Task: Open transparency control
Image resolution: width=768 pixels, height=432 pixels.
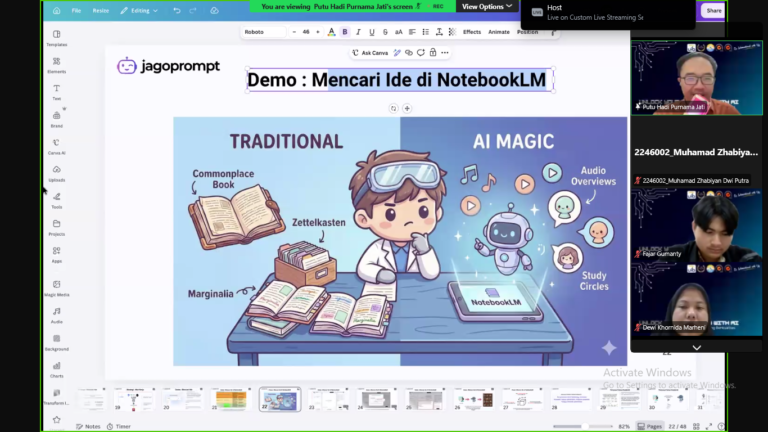Action: click(453, 32)
